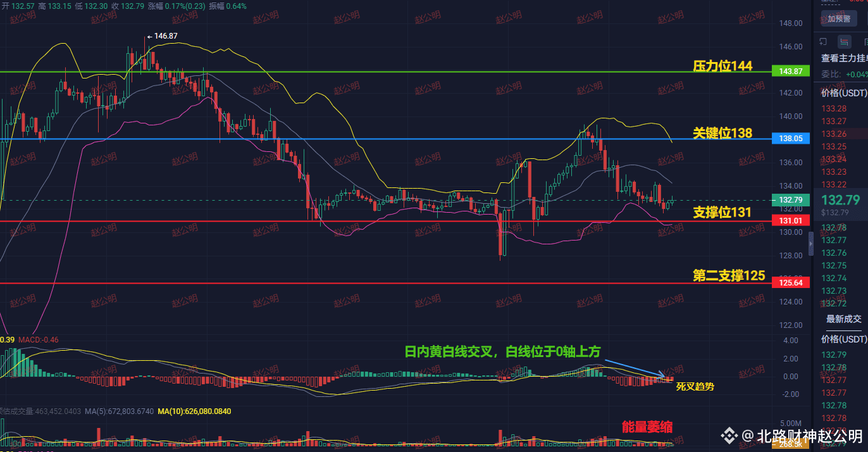This screenshot has width=868, height=452.
Task: Click the 高 133.15 readout in the header
Action: point(55,6)
